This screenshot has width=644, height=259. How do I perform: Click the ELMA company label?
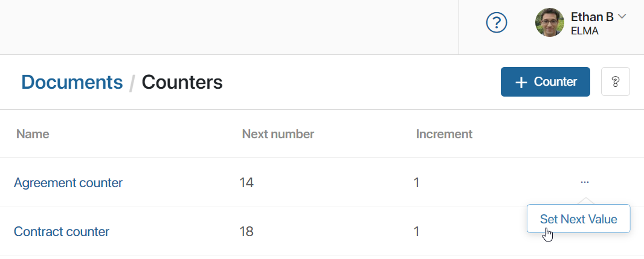pos(584,31)
